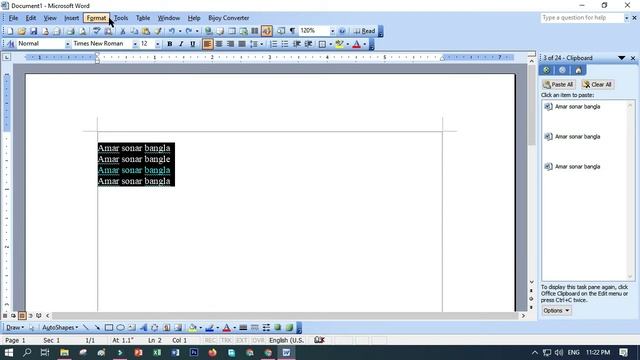Toggle Bold formatting
This screenshot has height=360, width=640.
[170, 44]
